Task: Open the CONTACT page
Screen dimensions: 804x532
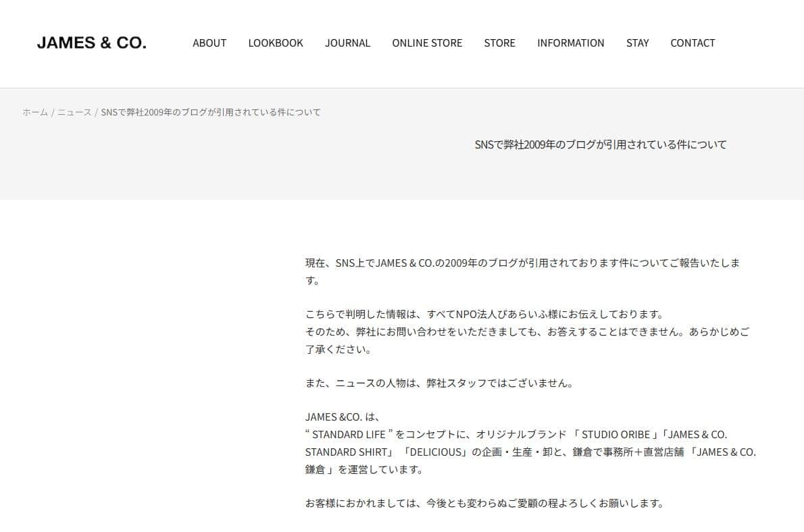Action: 693,43
